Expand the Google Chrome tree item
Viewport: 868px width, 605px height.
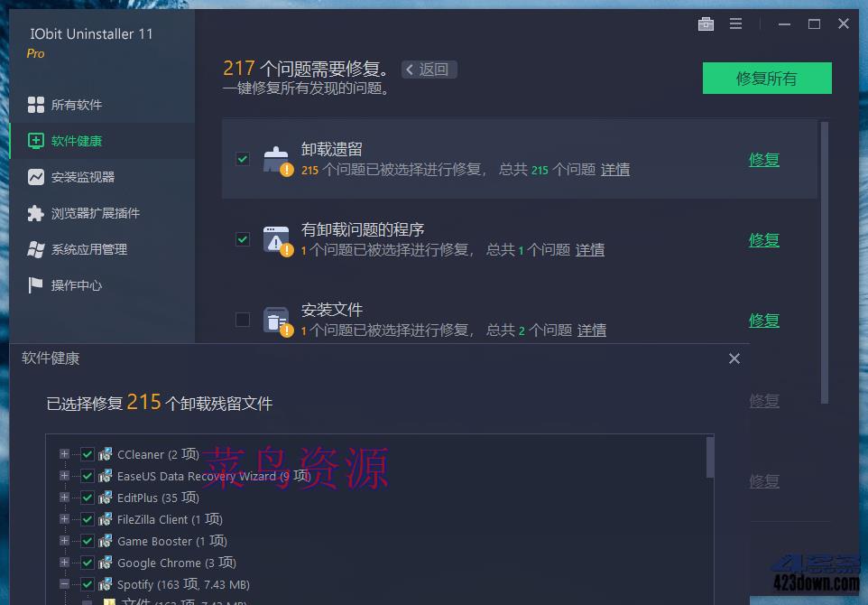coord(64,563)
